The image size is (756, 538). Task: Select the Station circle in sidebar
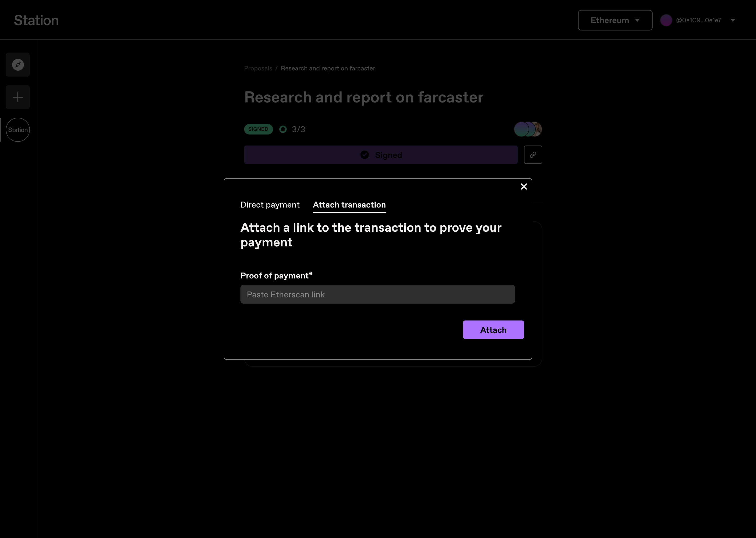point(18,130)
